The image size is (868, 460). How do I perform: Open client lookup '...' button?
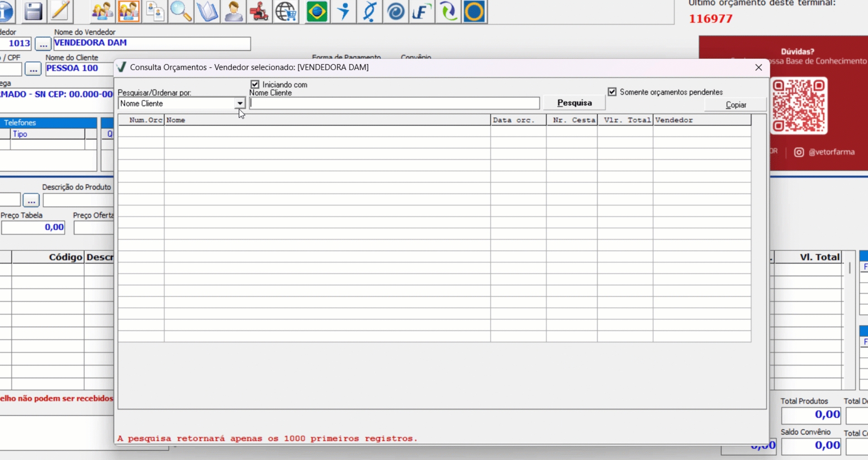[x=33, y=69]
